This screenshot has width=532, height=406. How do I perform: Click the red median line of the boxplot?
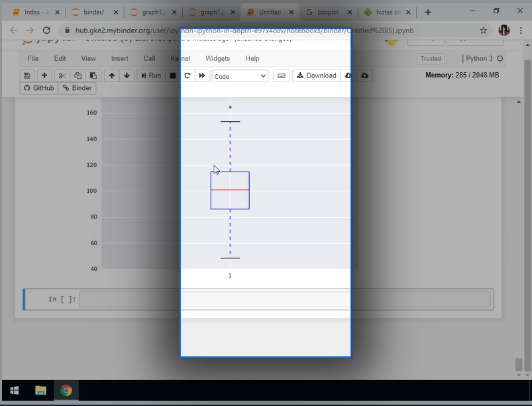(230, 190)
